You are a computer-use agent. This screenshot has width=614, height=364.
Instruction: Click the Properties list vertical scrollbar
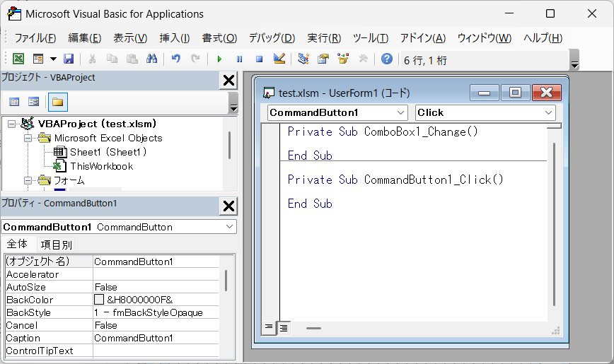(x=226, y=281)
